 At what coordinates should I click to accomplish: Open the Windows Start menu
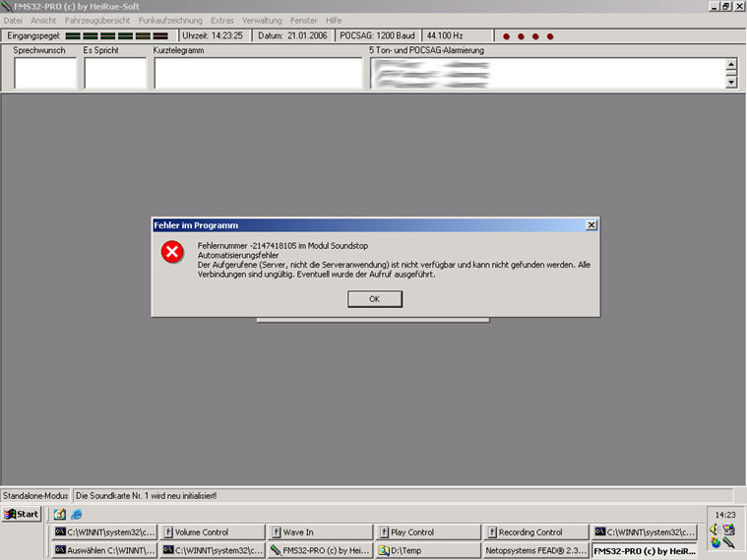tap(22, 515)
